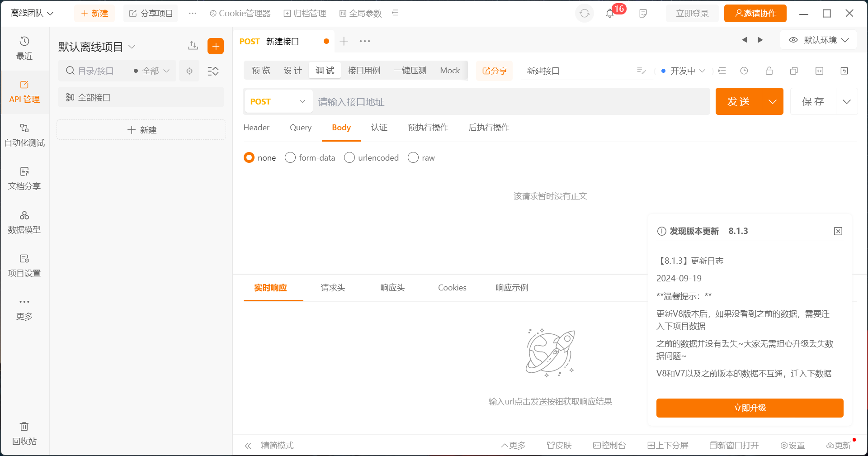Viewport: 868px width, 456px height.
Task: Choose the urlencoded radio button
Action: (349, 158)
